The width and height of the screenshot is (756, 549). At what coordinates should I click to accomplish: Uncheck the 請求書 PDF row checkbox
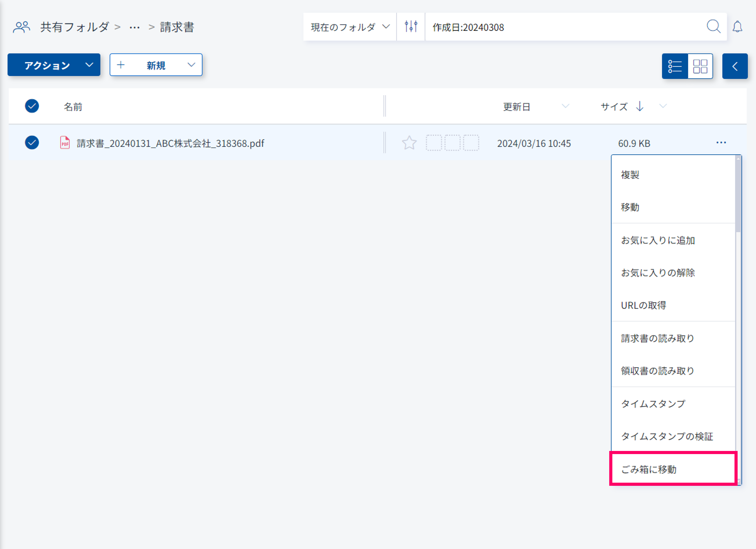[32, 143]
